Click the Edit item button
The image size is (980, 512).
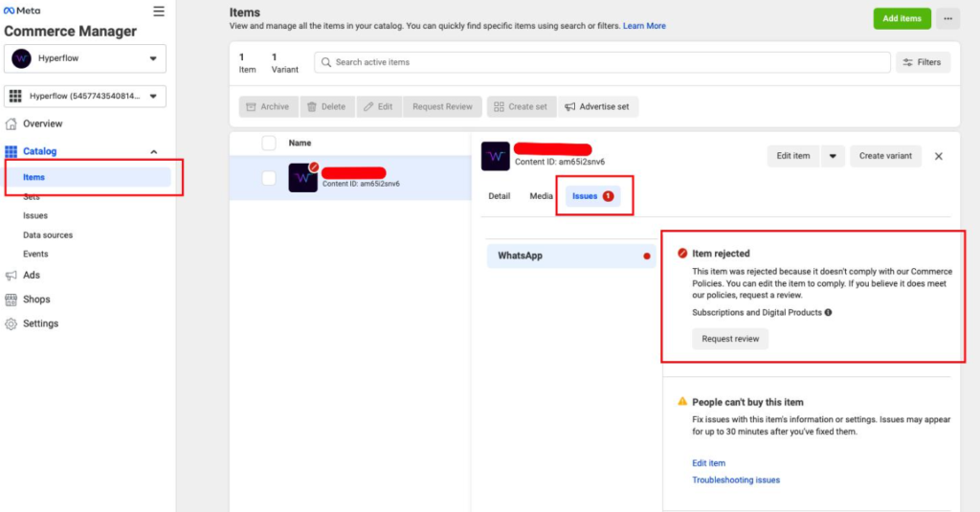coord(793,156)
